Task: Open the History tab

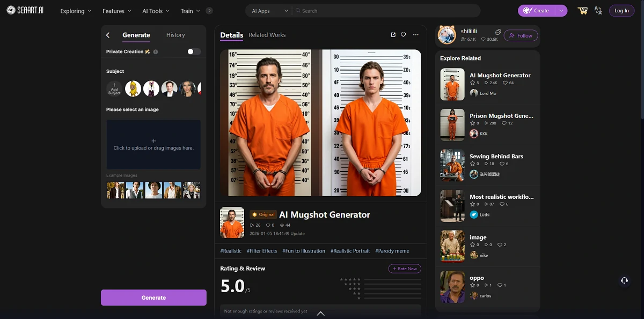Action: (x=175, y=35)
